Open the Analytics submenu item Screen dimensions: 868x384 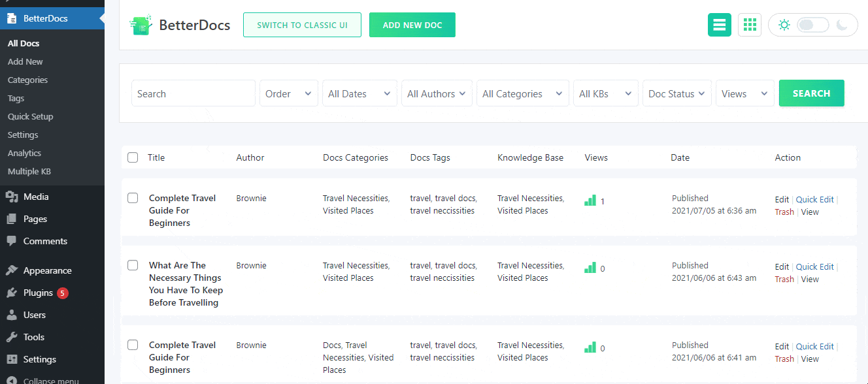[x=24, y=153]
